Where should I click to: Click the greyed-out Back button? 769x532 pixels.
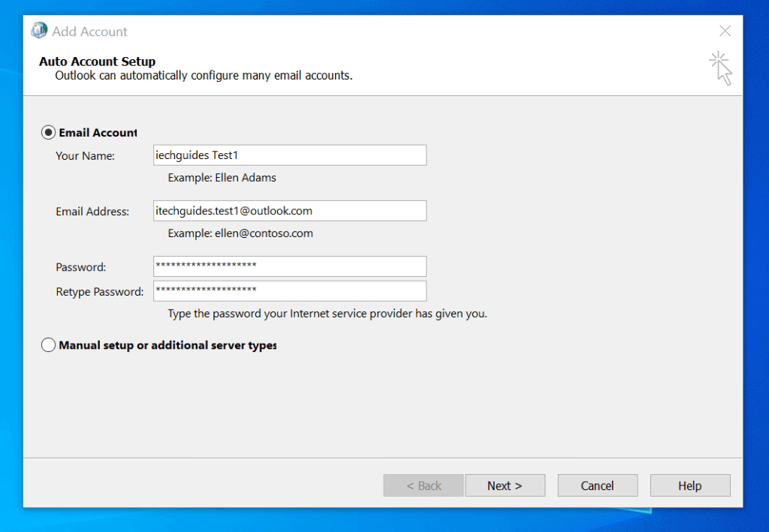[424, 485]
